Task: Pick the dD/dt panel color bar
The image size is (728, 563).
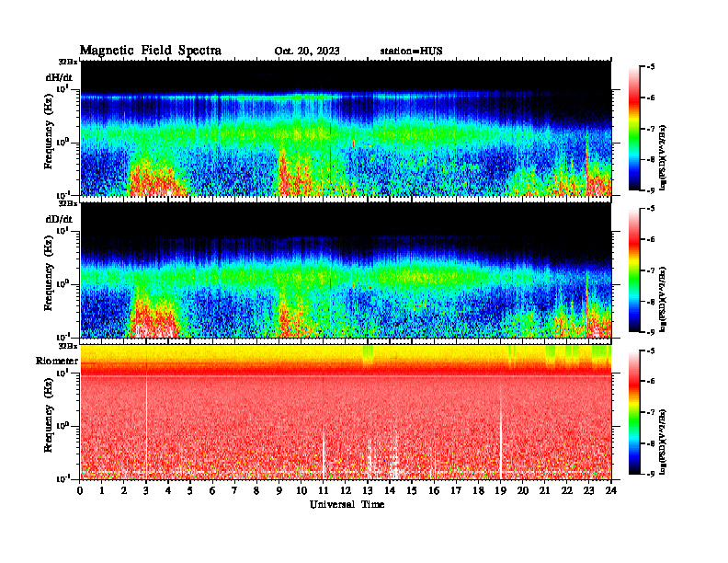Action: click(x=633, y=270)
